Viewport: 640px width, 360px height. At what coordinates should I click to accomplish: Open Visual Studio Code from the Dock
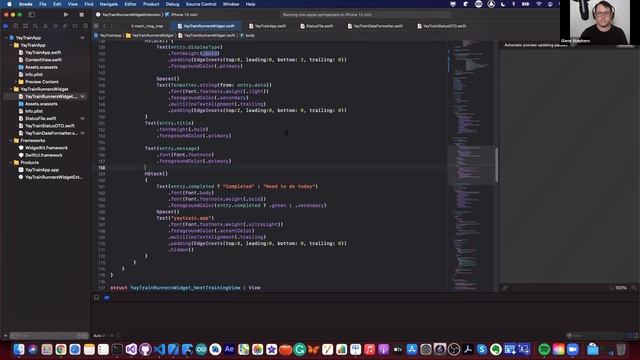coord(159,349)
